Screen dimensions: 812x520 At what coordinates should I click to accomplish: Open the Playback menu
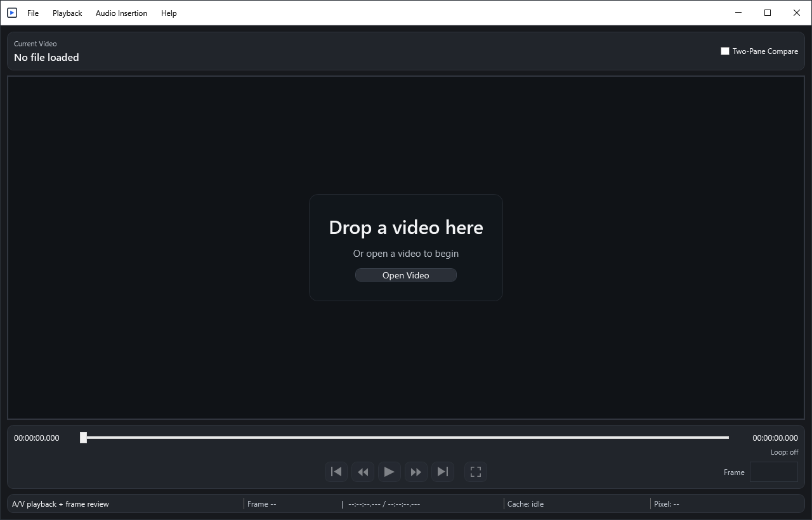pyautogui.click(x=67, y=13)
